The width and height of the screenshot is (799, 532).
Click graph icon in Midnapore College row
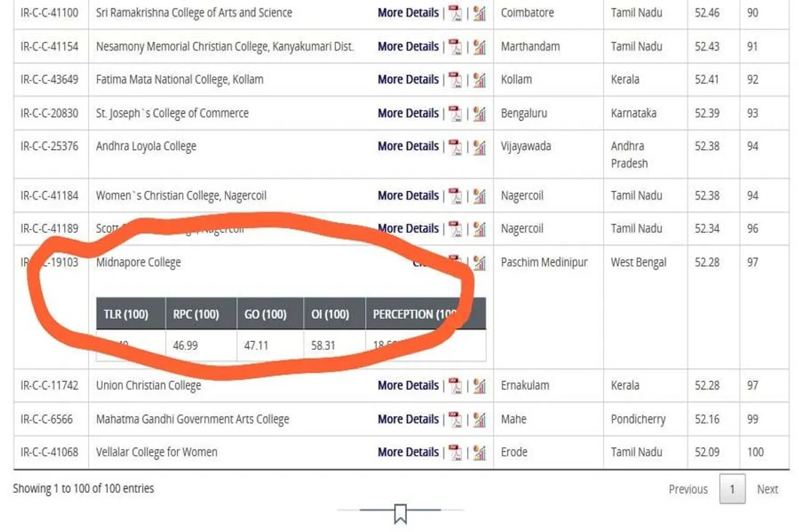(x=479, y=263)
